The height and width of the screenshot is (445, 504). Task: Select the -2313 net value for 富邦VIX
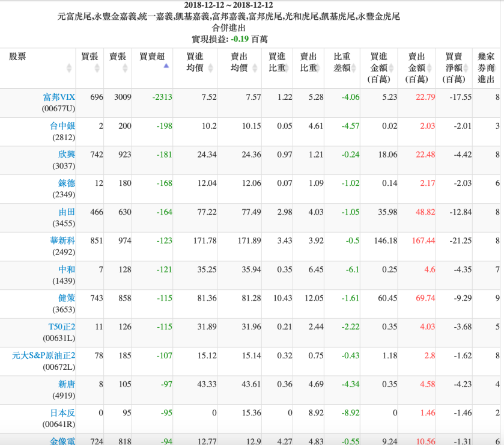click(162, 97)
